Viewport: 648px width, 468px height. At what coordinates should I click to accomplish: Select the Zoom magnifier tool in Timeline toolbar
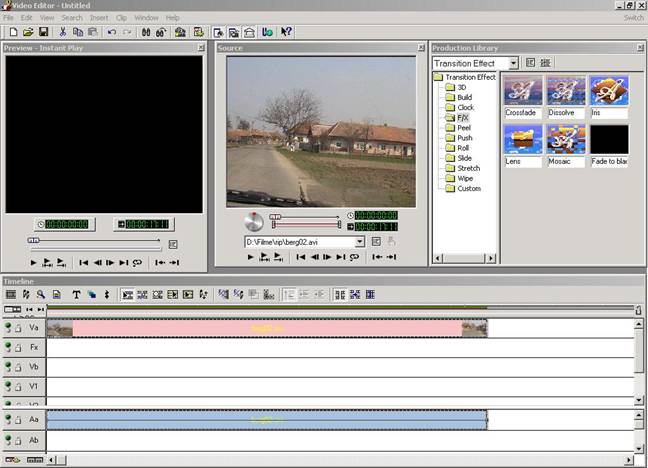point(40,295)
